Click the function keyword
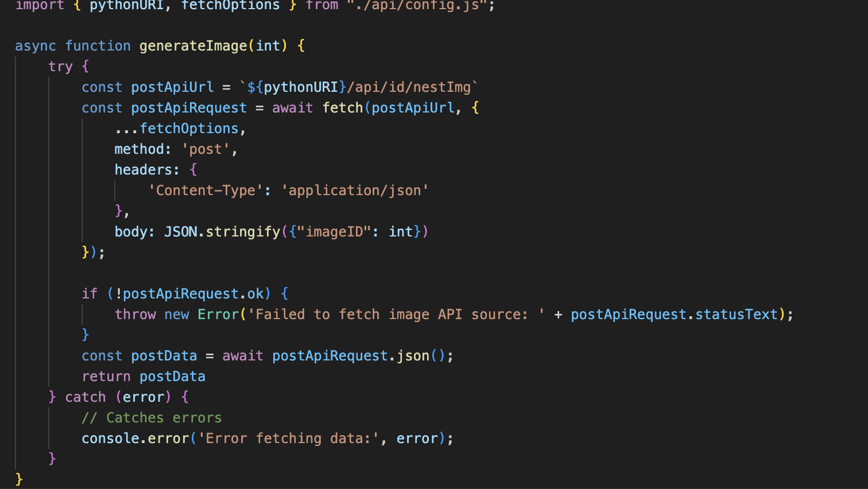The image size is (868, 489). 98,46
